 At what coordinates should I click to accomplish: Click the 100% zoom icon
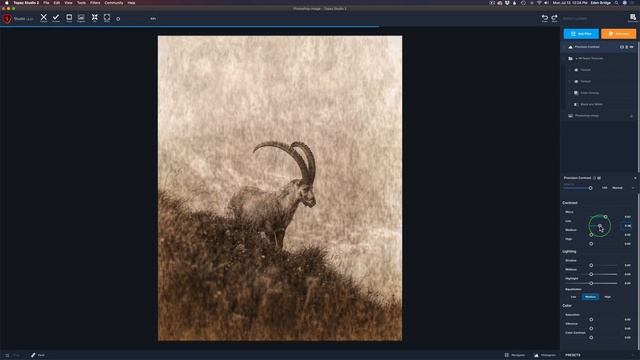pyautogui.click(x=107, y=17)
